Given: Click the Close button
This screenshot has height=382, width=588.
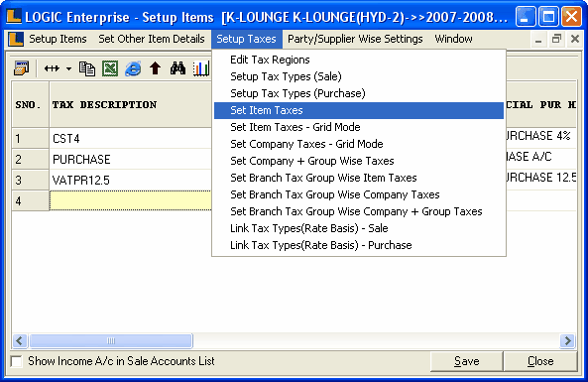Looking at the screenshot, I should coord(540,361).
